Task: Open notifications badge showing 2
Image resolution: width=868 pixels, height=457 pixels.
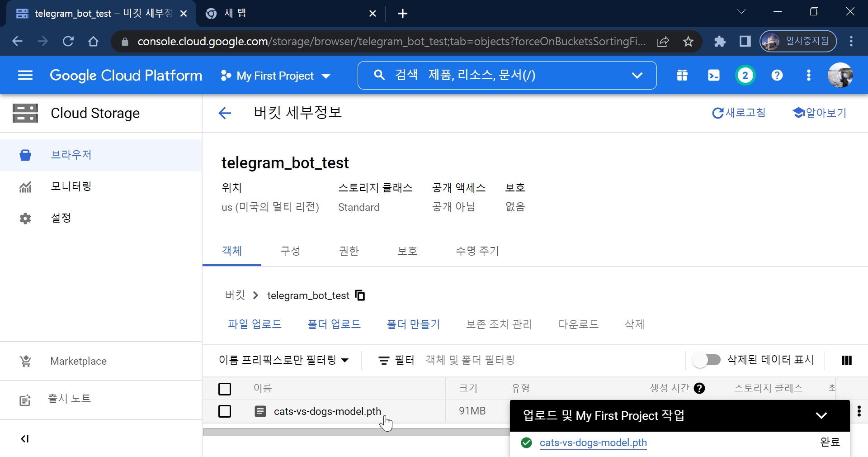Action: (x=745, y=75)
